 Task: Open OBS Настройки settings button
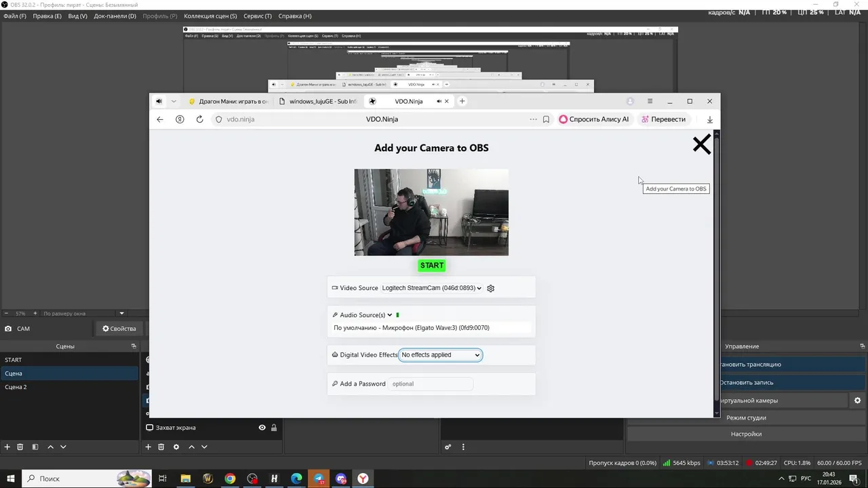click(746, 434)
